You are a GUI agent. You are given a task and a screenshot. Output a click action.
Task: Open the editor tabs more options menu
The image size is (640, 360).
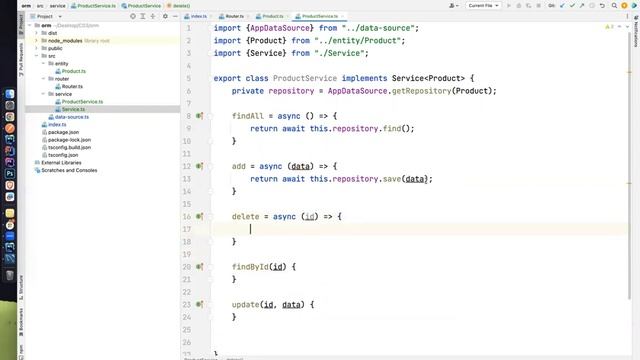(627, 16)
